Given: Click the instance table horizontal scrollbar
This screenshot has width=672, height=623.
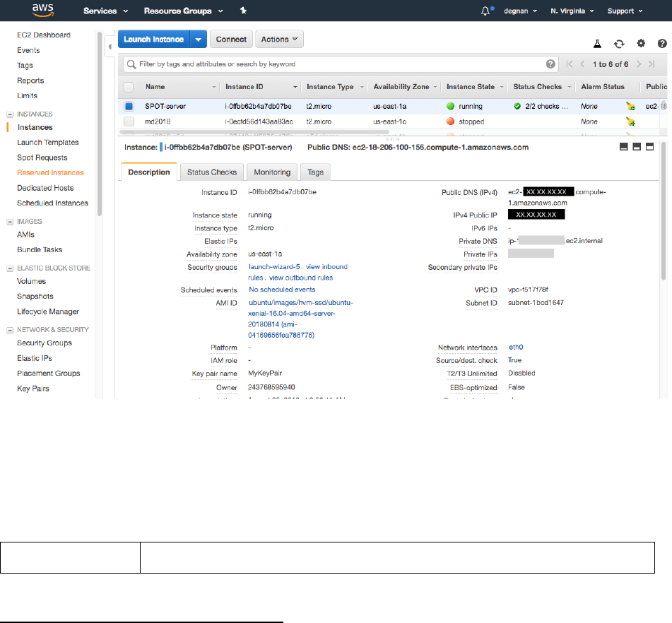Looking at the screenshot, I should [x=254, y=132].
